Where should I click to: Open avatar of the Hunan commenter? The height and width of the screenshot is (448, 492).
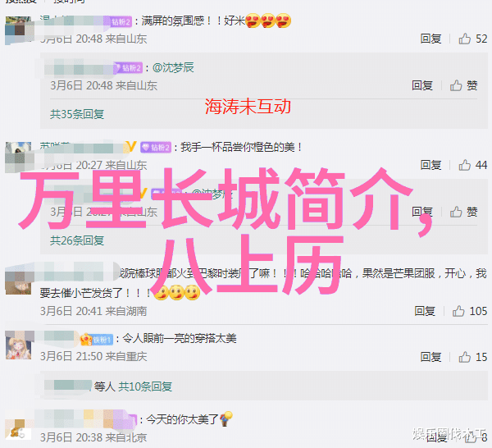pyautogui.click(x=19, y=281)
